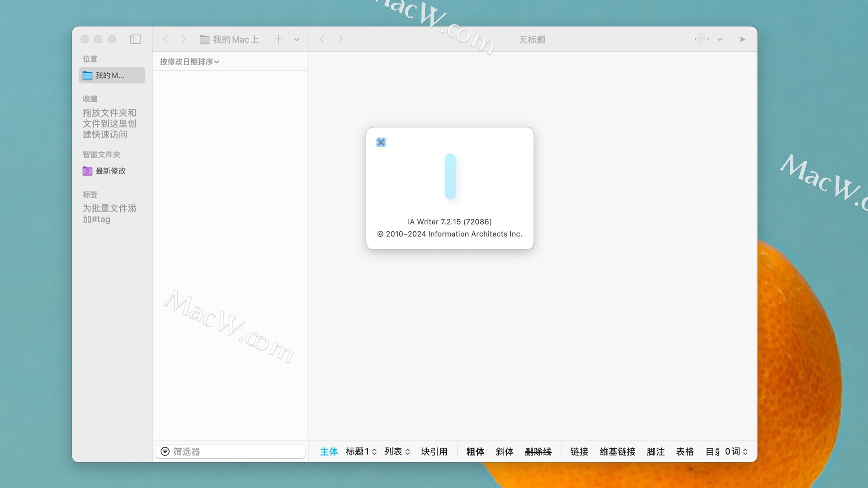
Task: Expand chevron next to the outline icon
Action: tap(720, 40)
